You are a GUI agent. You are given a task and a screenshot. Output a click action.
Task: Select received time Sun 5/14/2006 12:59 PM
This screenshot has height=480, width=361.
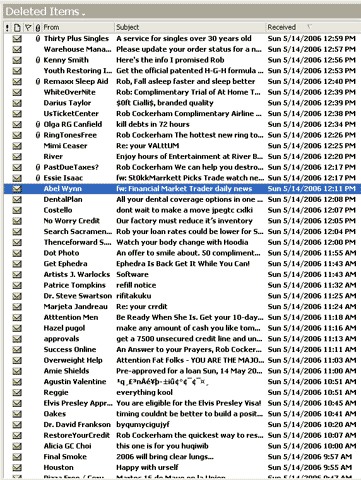(311, 39)
